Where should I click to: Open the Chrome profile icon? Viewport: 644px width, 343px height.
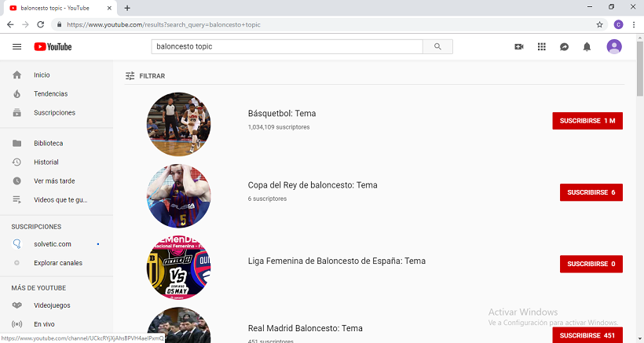619,24
